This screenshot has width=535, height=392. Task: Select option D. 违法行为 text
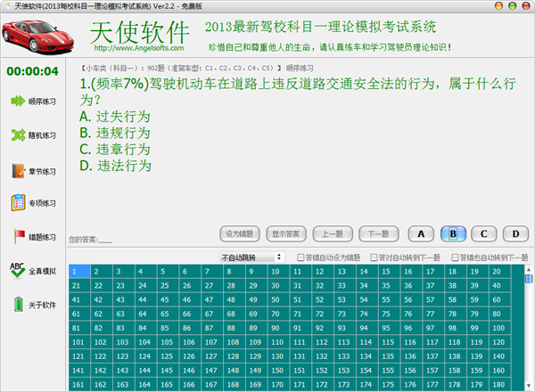point(115,166)
